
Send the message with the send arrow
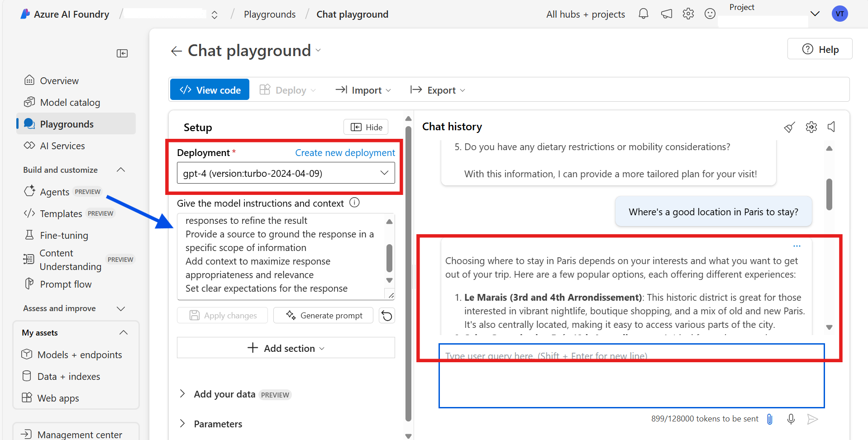[812, 419]
